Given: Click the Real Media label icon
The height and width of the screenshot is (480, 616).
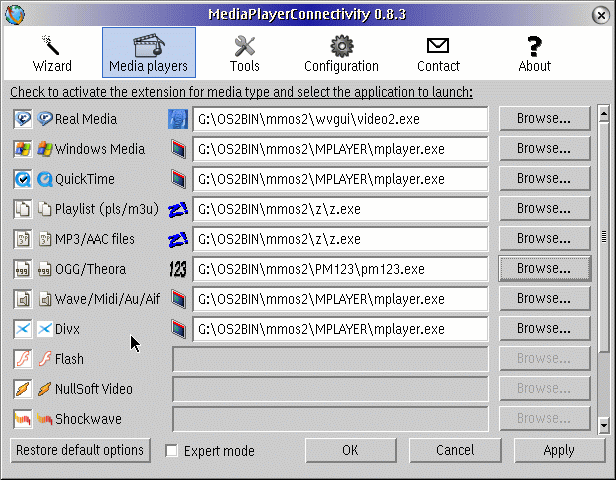Looking at the screenshot, I should [x=45, y=119].
